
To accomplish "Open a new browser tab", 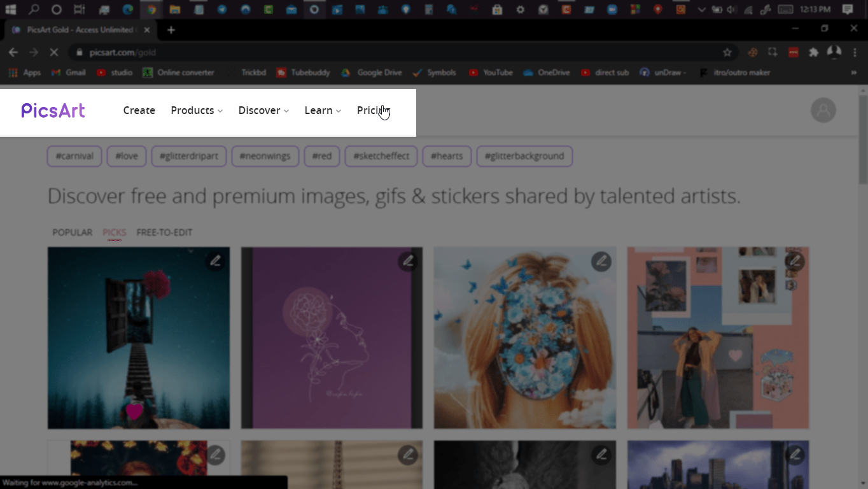I will pos(171,30).
